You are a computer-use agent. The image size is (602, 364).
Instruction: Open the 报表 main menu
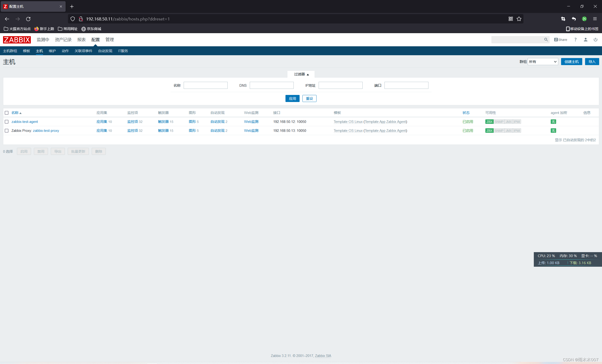(x=81, y=39)
